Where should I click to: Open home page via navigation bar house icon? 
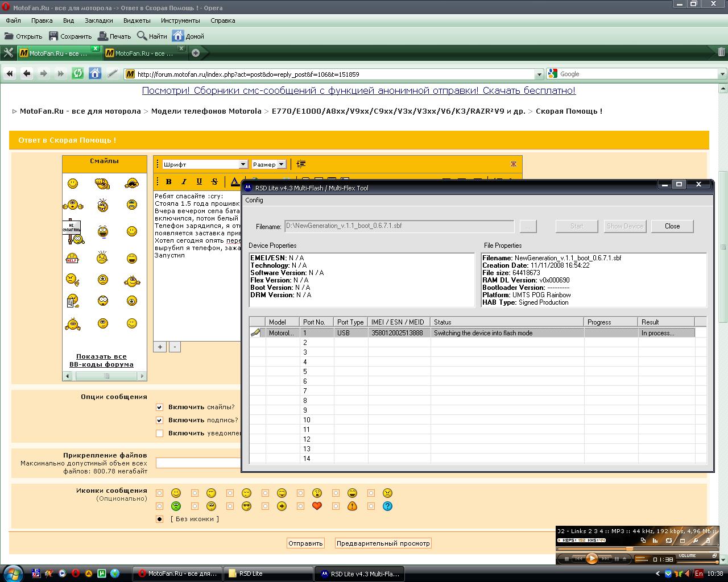point(95,74)
